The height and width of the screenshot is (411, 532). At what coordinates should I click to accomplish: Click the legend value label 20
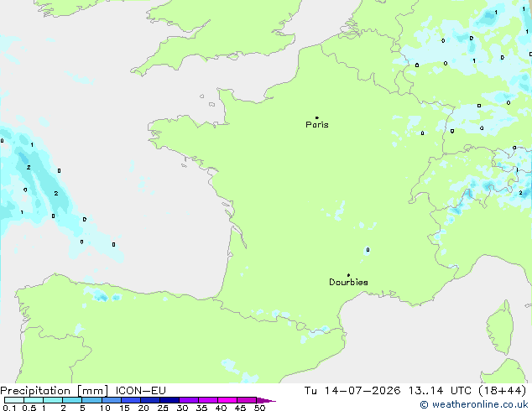(x=143, y=408)
